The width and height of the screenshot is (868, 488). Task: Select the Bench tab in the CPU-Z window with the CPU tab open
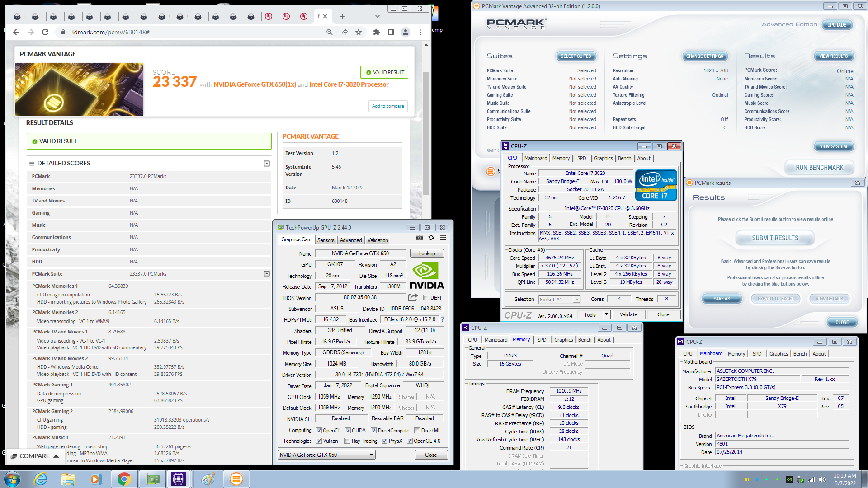[x=624, y=158]
